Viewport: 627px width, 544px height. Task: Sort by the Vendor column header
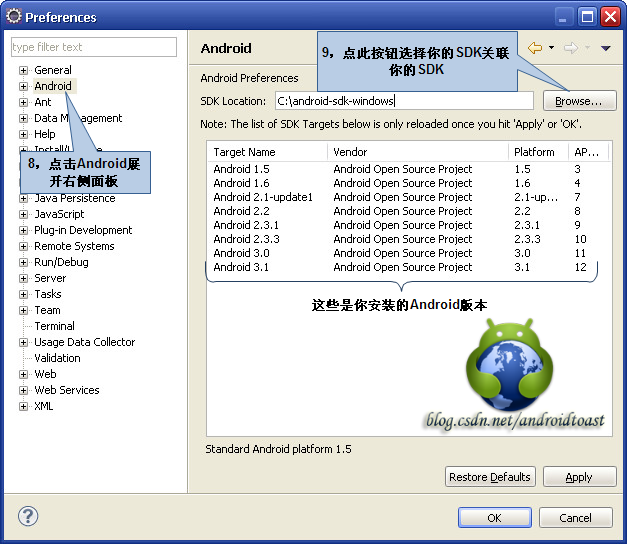[x=418, y=152]
